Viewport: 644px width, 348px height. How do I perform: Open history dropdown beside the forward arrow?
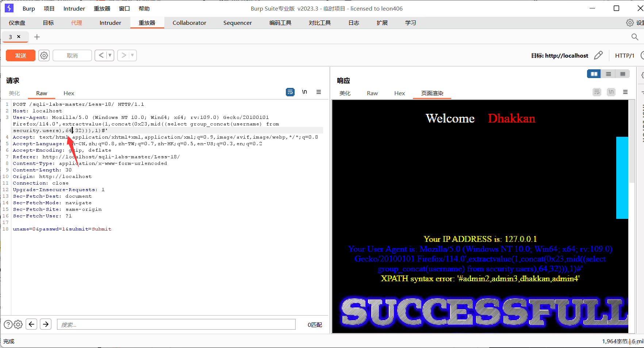(x=133, y=55)
